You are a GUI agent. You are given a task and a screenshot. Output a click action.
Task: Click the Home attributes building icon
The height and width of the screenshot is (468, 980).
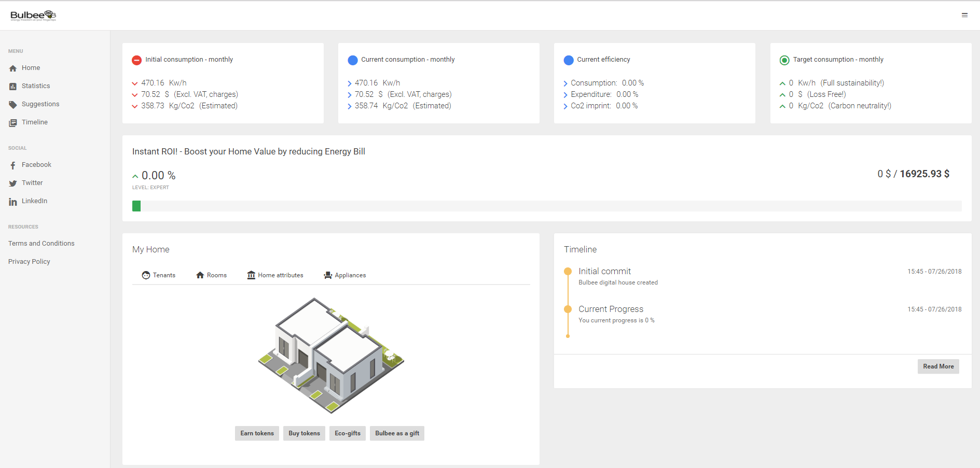251,275
